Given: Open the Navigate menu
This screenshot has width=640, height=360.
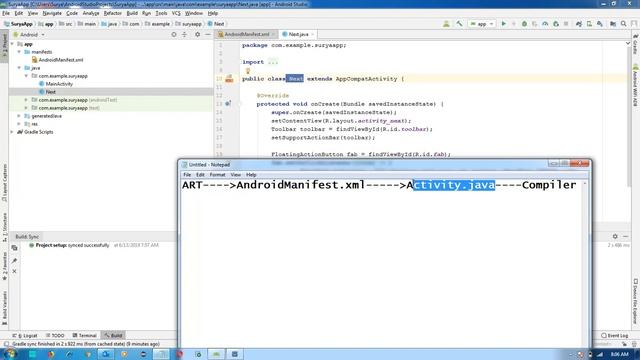Looking at the screenshot, I should click(52, 13).
